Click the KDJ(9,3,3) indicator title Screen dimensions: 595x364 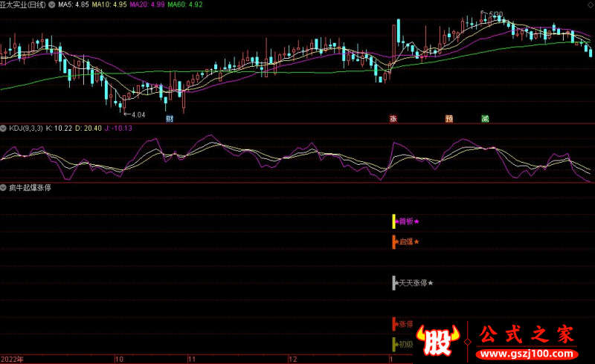point(25,129)
